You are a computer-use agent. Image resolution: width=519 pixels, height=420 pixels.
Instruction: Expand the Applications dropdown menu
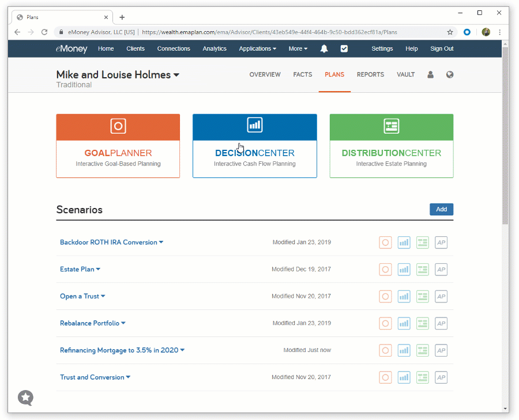coord(258,48)
